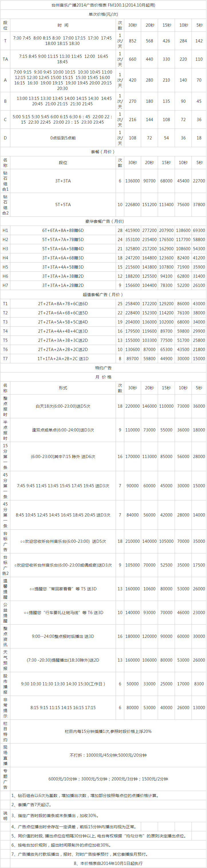Click price 204000 in the T3 row
The width and height of the screenshot is (207, 868).
[133, 322]
